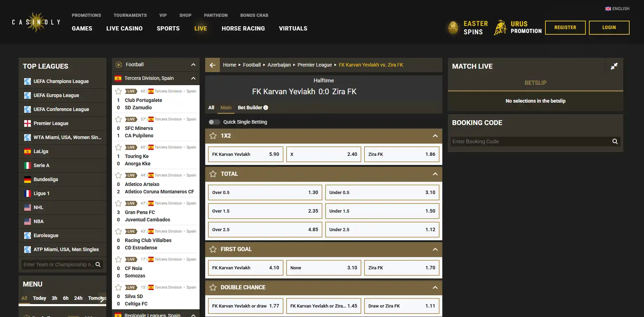Favorite the Double Chance market star
644x317 pixels.
click(213, 288)
